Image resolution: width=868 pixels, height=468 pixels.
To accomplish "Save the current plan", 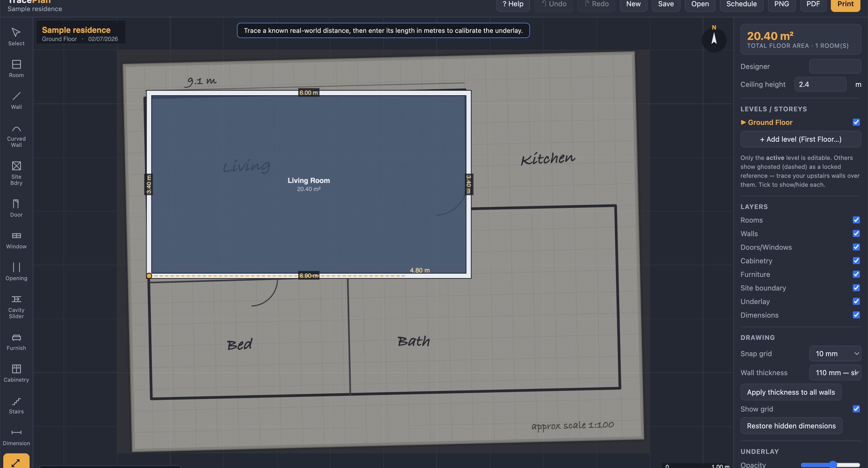I will click(x=666, y=4).
